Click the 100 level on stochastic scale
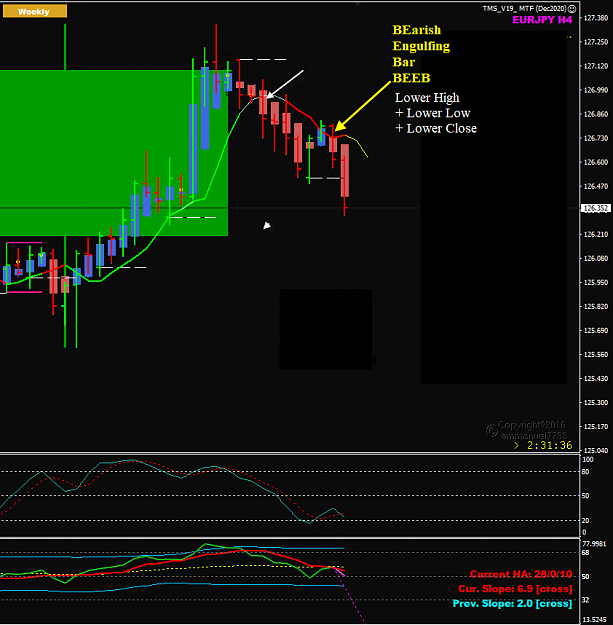This screenshot has width=613, height=625. click(x=588, y=460)
